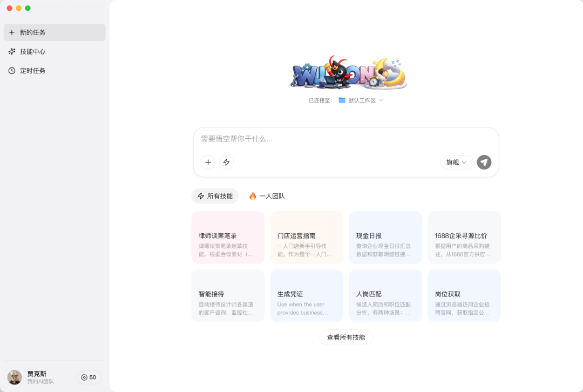
Task: Click the plus icon to attach content
Action: click(x=208, y=162)
